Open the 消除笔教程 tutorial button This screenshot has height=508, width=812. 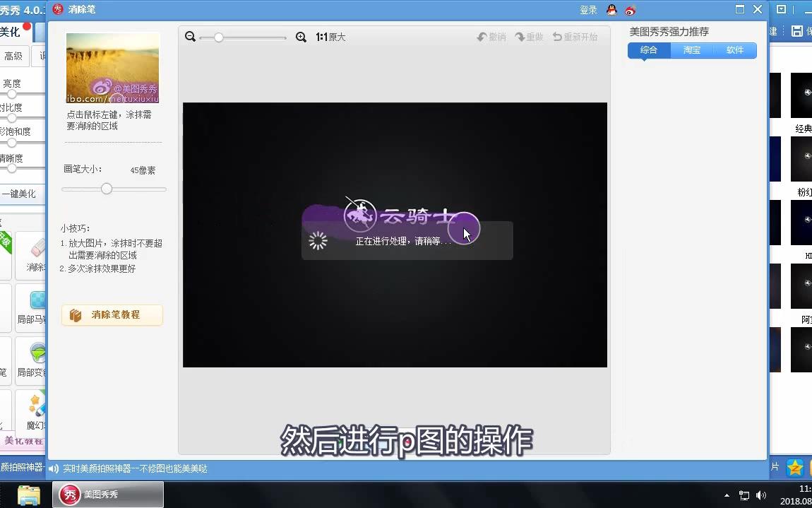click(112, 315)
